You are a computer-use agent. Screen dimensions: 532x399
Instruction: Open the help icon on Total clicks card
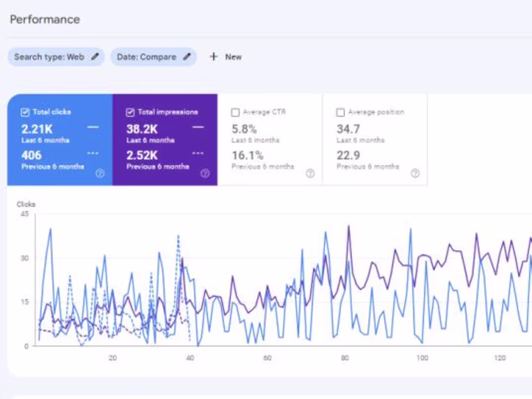(x=100, y=173)
